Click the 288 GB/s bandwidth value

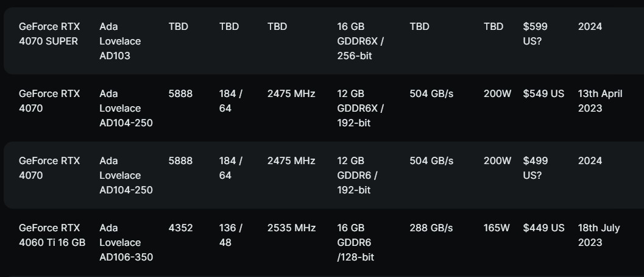[x=431, y=228]
